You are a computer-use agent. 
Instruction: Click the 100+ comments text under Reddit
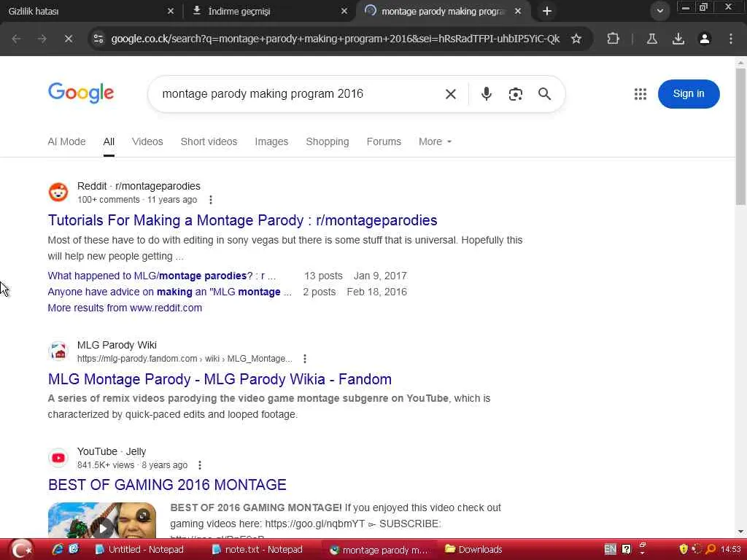tap(109, 200)
